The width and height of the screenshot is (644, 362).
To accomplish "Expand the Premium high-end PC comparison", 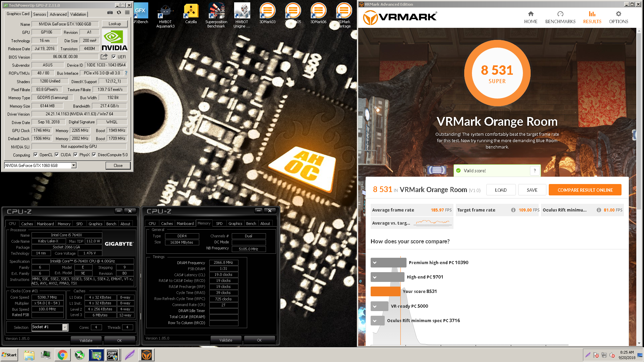I will tap(375, 262).
